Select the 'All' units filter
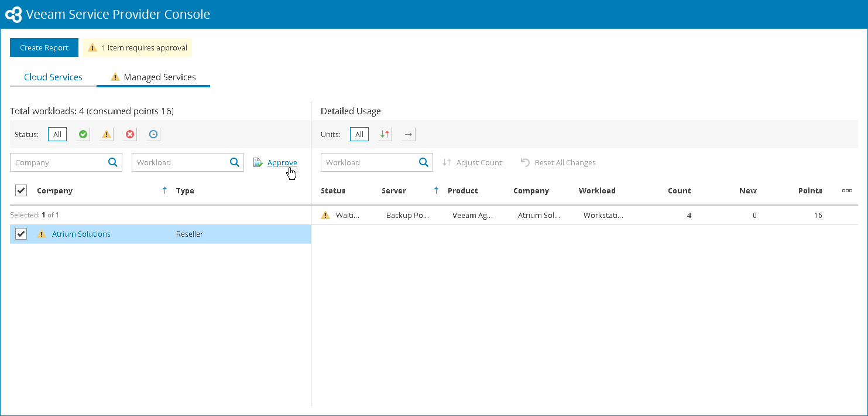The height and width of the screenshot is (416, 868). click(359, 134)
